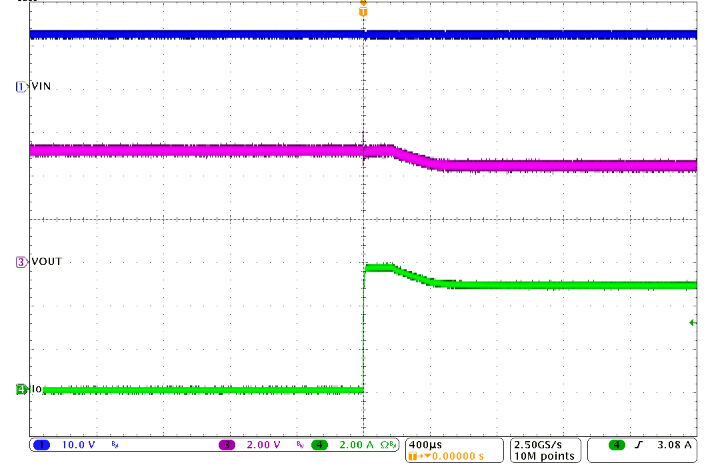Click the 2.00 A channel 4 scale readout
The height and width of the screenshot is (470, 706).
click(355, 443)
